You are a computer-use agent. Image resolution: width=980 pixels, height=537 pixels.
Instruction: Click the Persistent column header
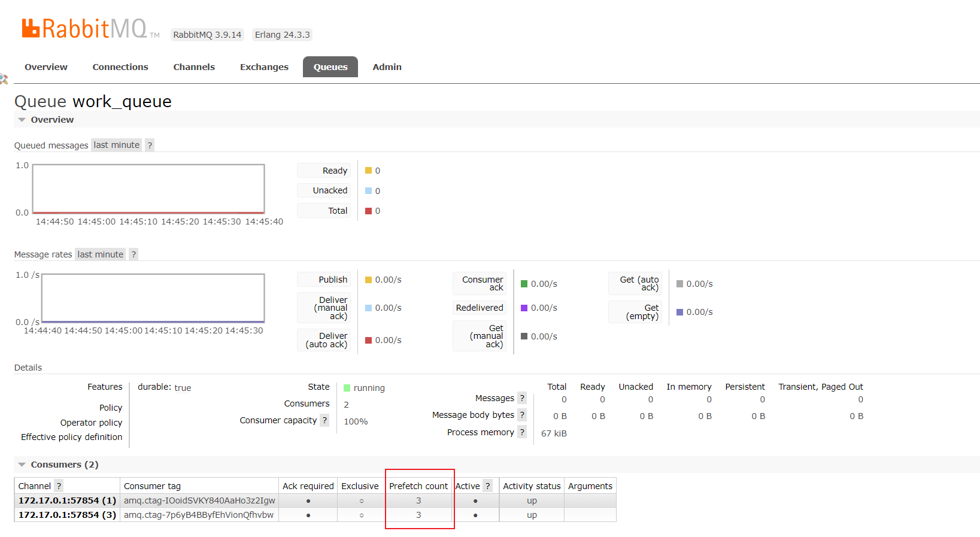coord(745,387)
